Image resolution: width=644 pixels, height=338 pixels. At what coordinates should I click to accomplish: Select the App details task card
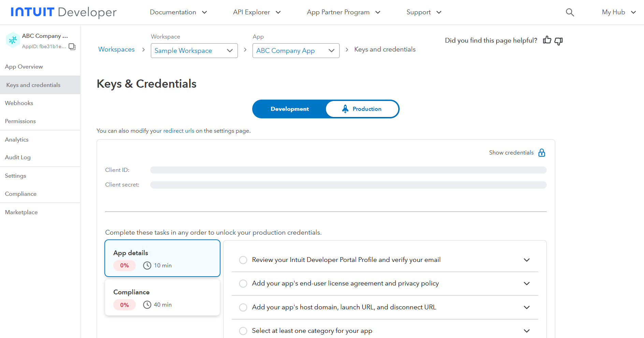162,258
